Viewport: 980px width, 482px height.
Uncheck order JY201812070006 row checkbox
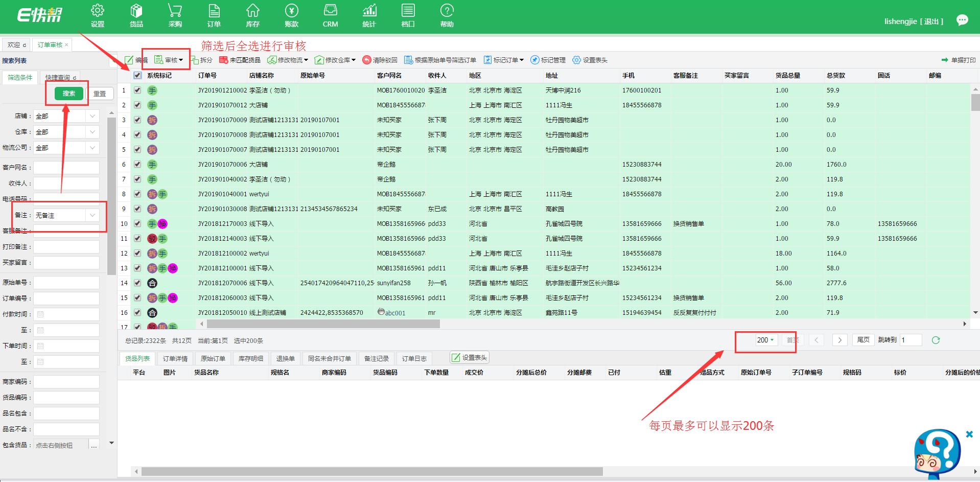137,283
